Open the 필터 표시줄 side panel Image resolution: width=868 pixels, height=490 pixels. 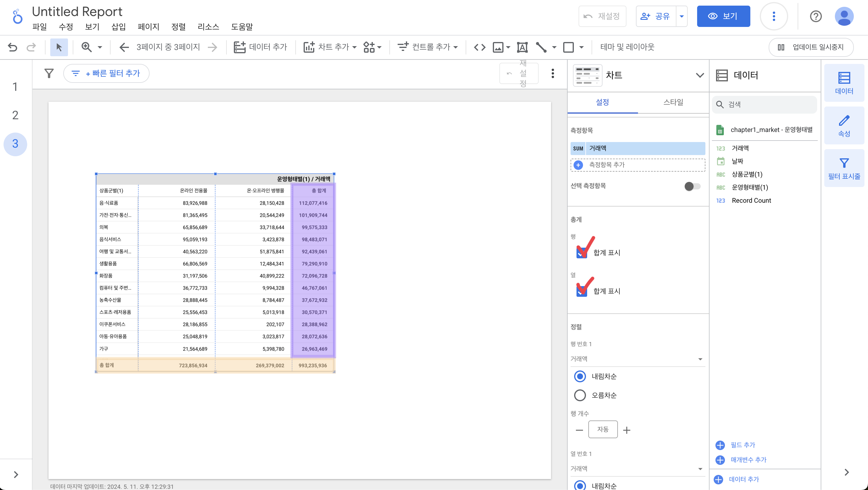[x=844, y=168]
